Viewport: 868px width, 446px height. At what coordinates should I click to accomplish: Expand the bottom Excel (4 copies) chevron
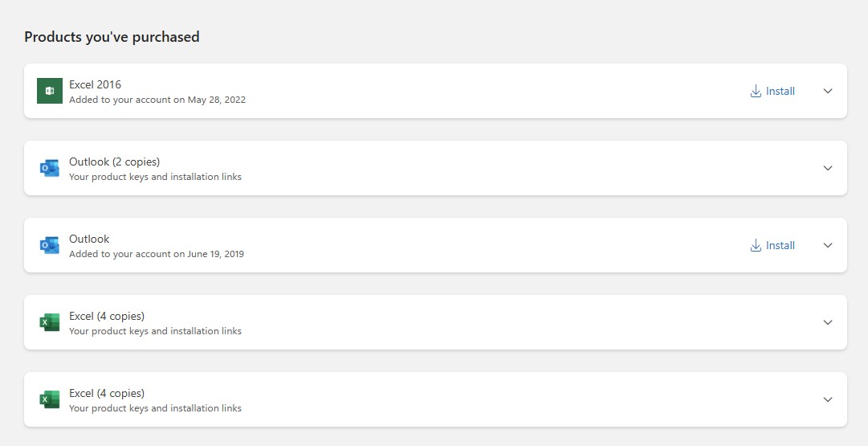[x=828, y=399]
